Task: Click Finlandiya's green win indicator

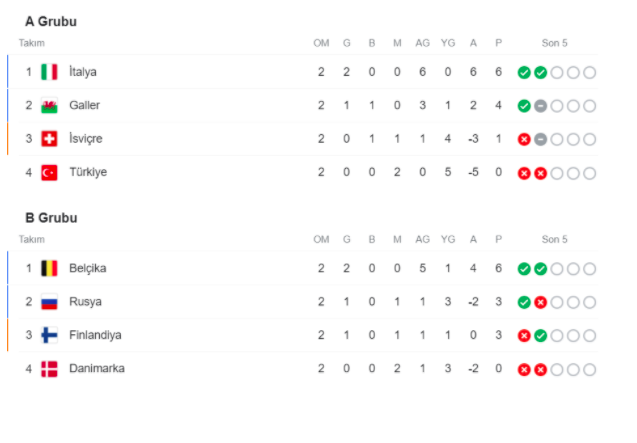Action: coord(540,336)
